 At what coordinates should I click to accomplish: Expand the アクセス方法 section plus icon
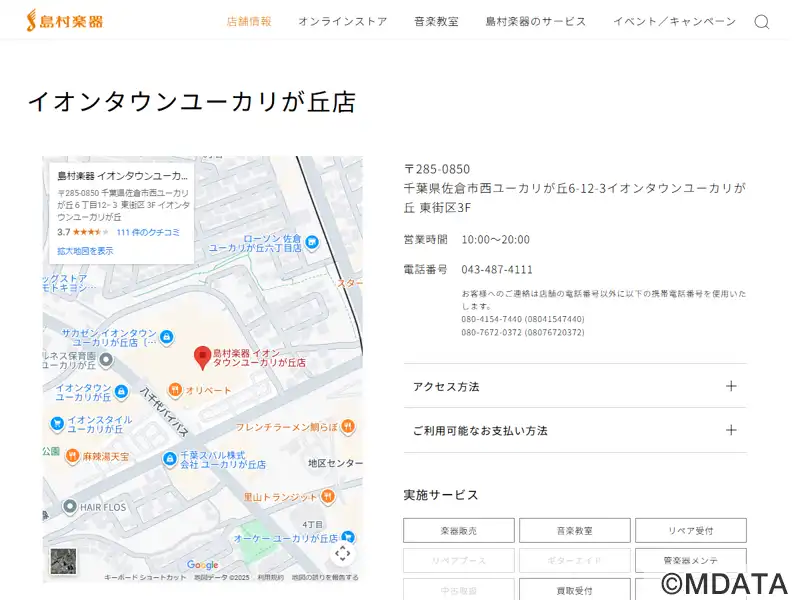pyautogui.click(x=731, y=386)
